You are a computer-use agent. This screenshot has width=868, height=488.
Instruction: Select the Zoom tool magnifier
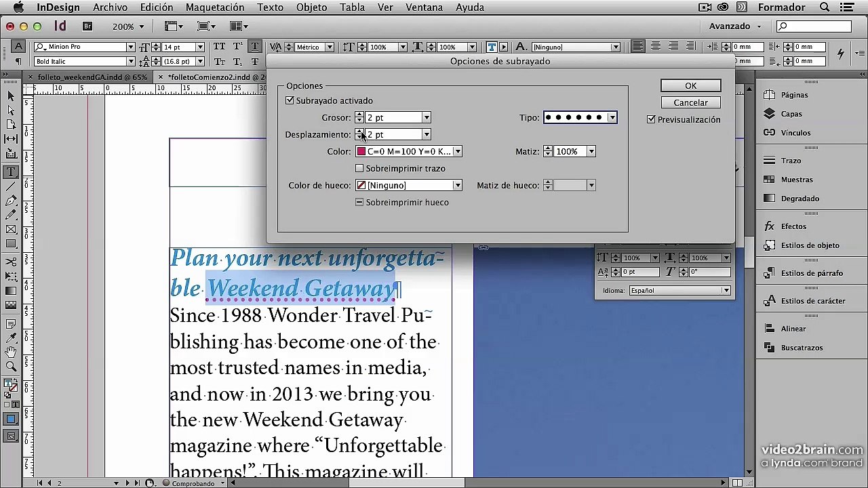tap(11, 367)
